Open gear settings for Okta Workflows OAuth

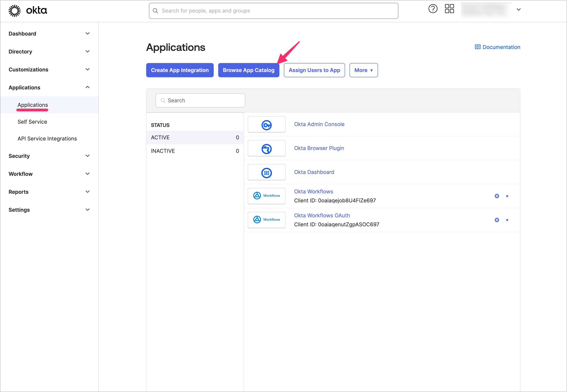[x=497, y=220]
